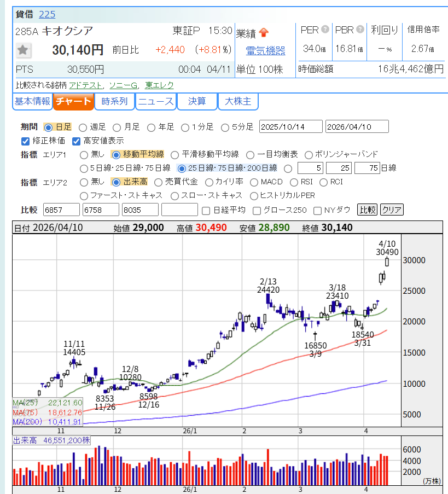This screenshot has width=448, height=494.
Task: Check the 日経平均 comparison checkbox
Action: [x=206, y=211]
